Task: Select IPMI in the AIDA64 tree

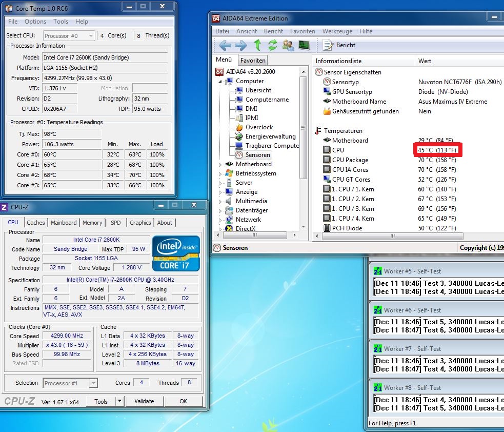Action: click(252, 117)
